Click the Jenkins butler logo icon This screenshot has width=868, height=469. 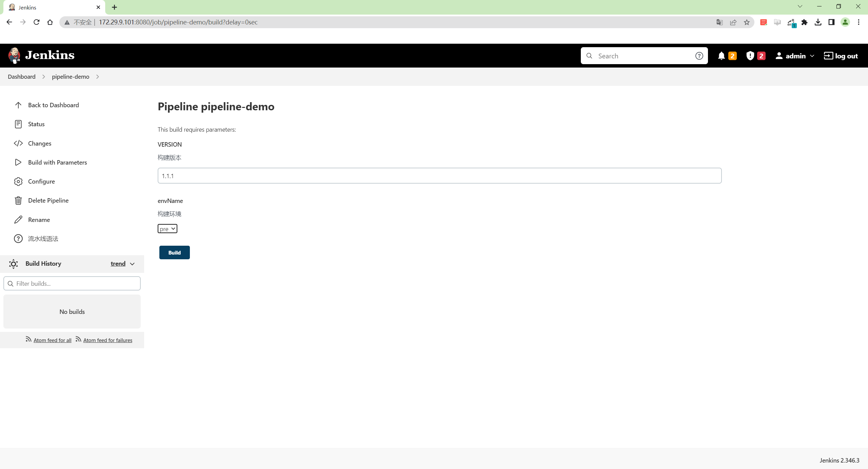click(14, 55)
